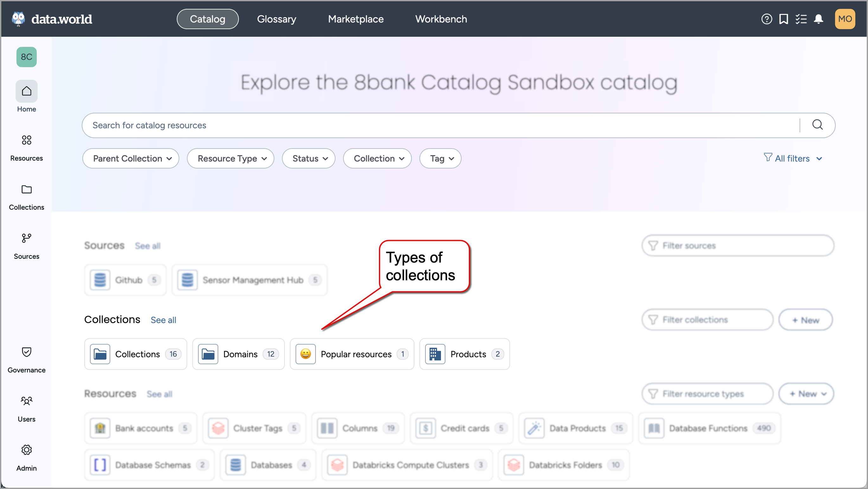Go to Governance in the sidebar
Viewport: 868px width, 489px height.
26,359
